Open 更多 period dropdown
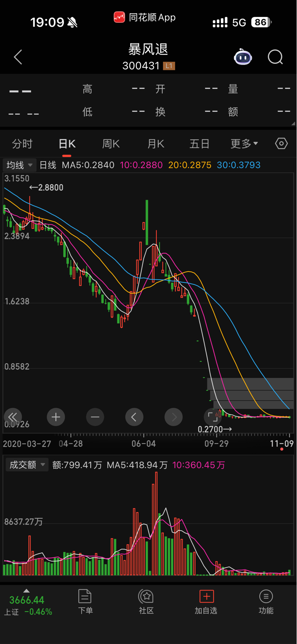This screenshot has height=644, width=297. pyautogui.click(x=244, y=144)
